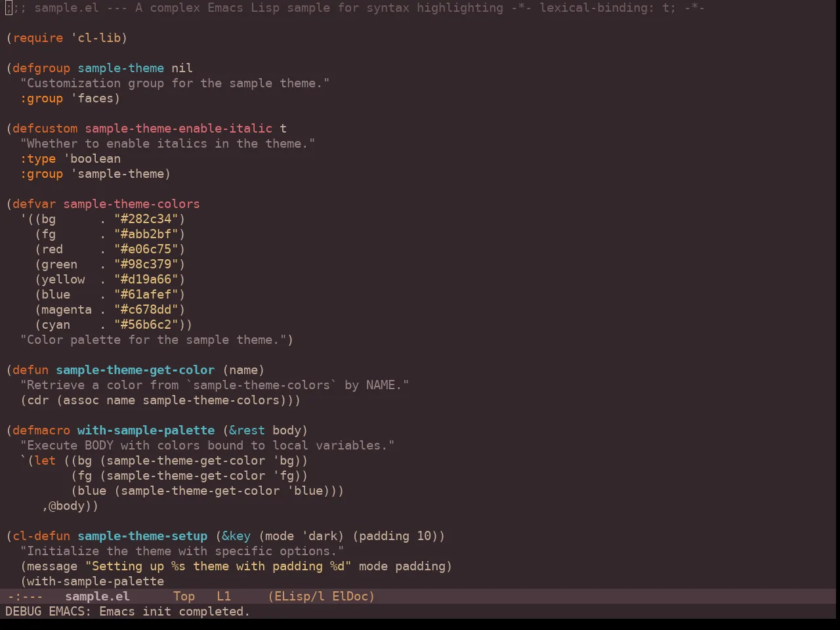840x630 pixels.
Task: Click 'L1' line number in mode line
Action: pos(224,597)
